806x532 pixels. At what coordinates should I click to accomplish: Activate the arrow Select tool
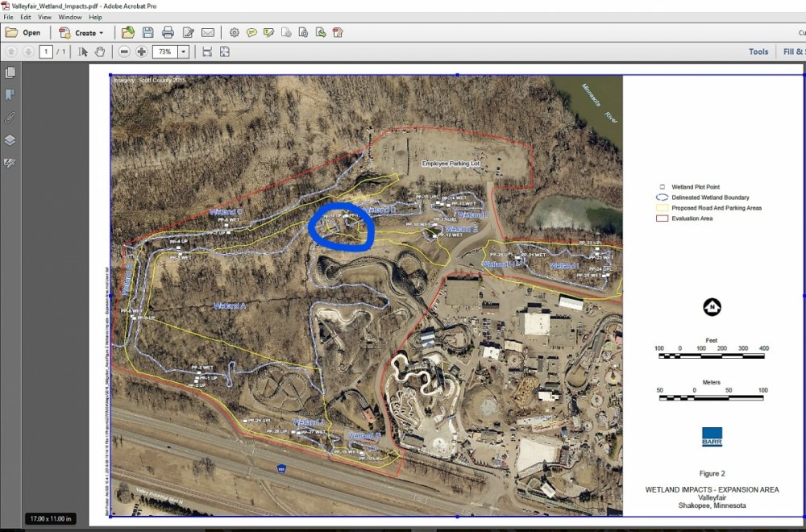(83, 52)
